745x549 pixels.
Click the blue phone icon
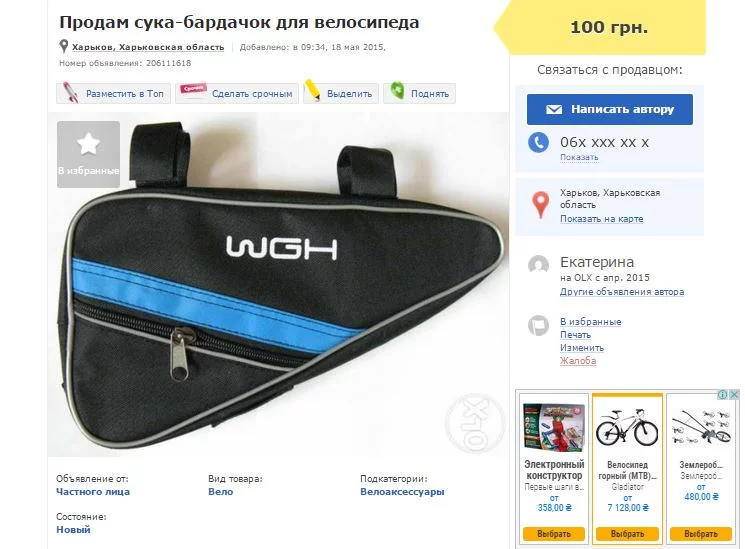538,142
